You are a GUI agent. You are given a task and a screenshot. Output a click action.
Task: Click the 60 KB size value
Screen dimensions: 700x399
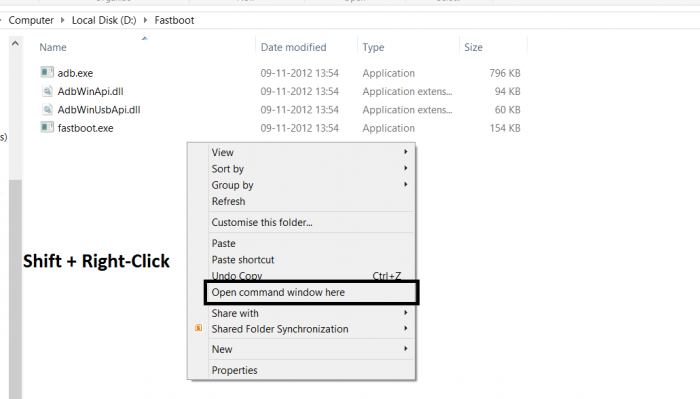(x=507, y=109)
